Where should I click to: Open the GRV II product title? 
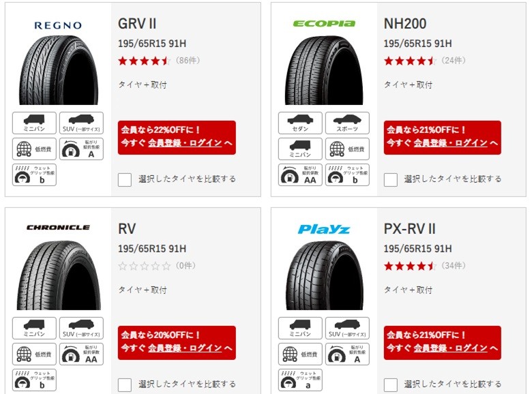137,24
